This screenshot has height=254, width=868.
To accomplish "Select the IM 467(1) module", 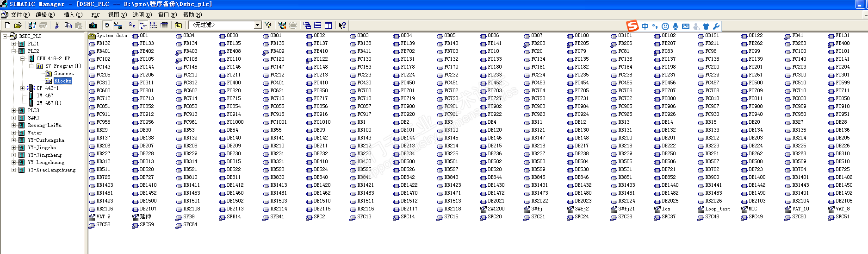I will coord(49,103).
